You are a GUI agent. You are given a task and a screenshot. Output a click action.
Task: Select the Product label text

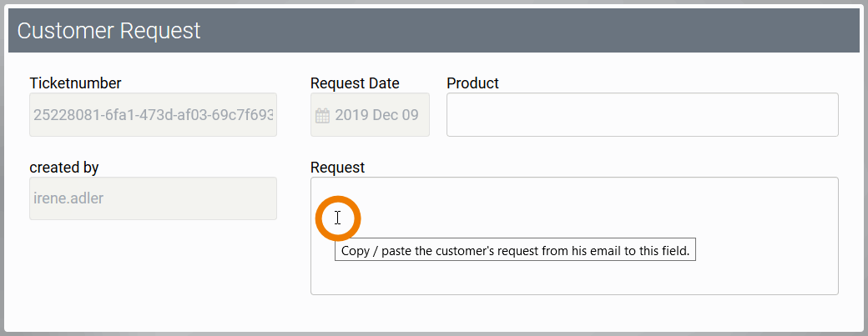(472, 83)
